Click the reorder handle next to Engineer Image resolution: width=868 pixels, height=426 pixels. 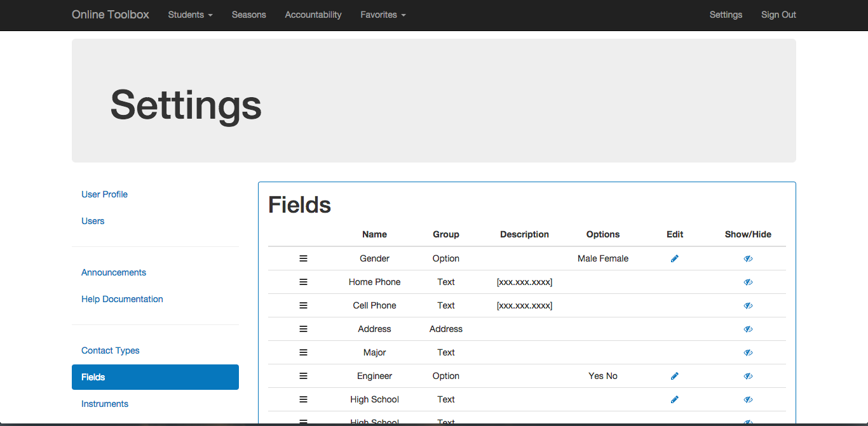303,376
